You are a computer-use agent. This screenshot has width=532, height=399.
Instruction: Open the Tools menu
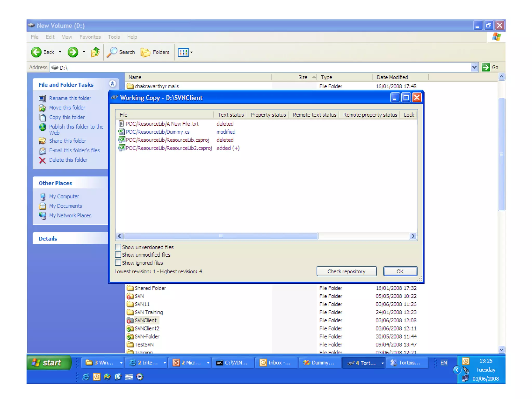pyautogui.click(x=114, y=37)
